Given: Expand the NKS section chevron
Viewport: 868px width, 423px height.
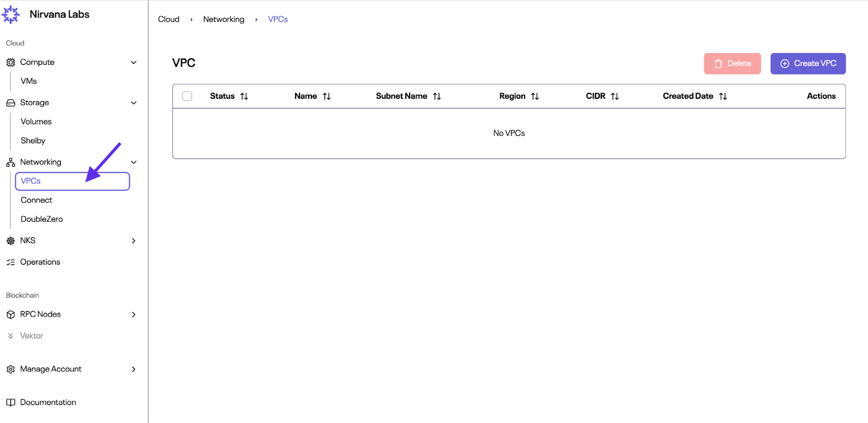Looking at the screenshot, I should click(x=133, y=241).
